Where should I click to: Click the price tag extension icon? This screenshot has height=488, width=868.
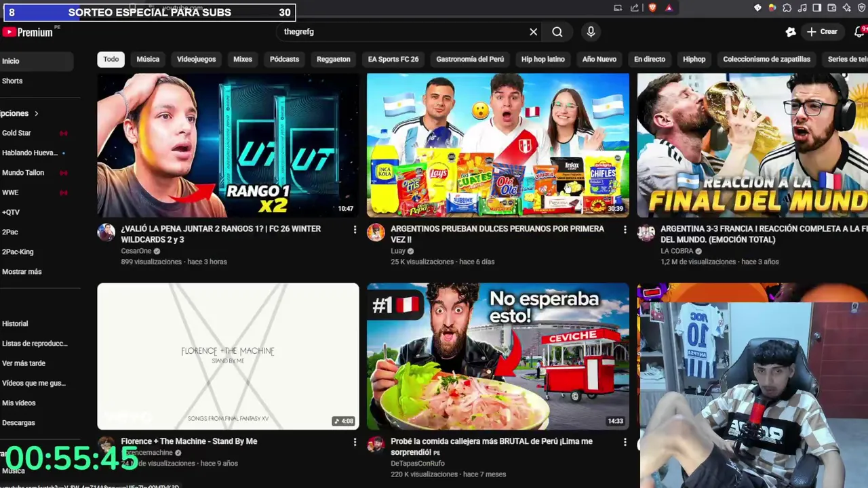point(757,7)
